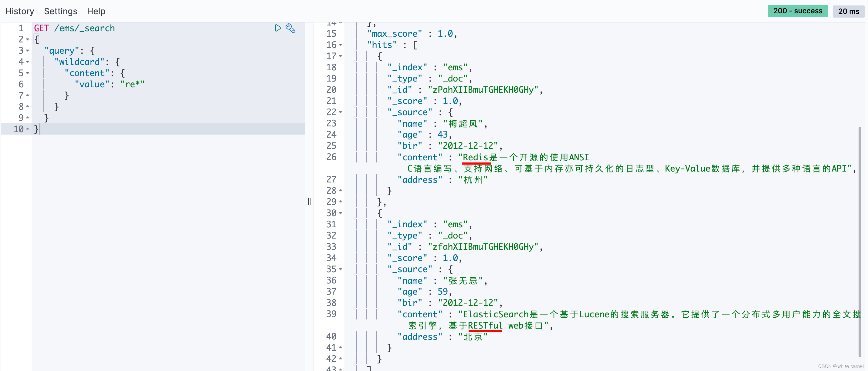This screenshot has width=868, height=371.
Task: Click the GET /ems/_search request line
Action: pos(74,28)
